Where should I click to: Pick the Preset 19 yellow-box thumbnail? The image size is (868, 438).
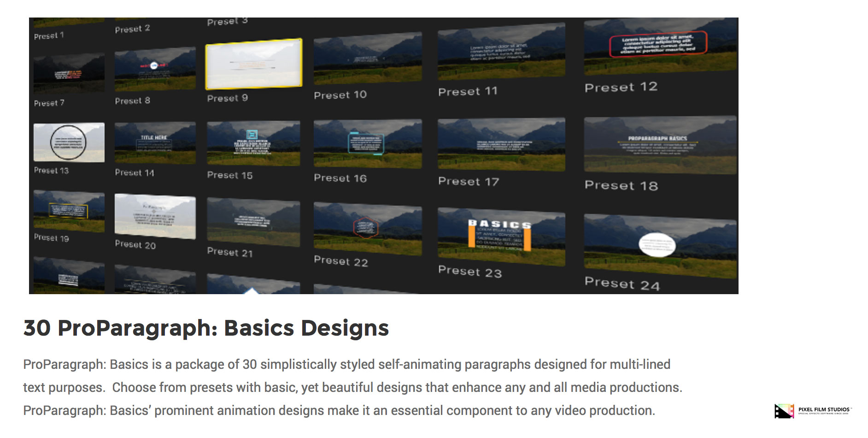coord(69,211)
